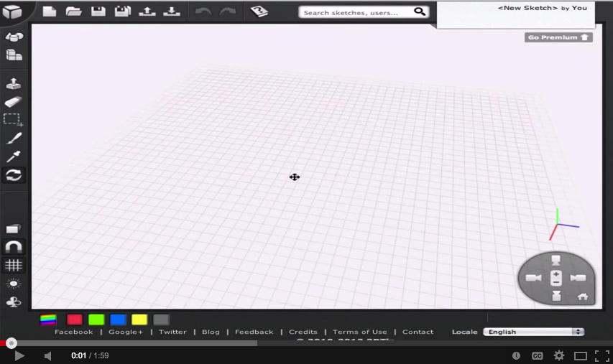Open the Locale English dropdown
This screenshot has height=364, width=613.
click(x=534, y=332)
